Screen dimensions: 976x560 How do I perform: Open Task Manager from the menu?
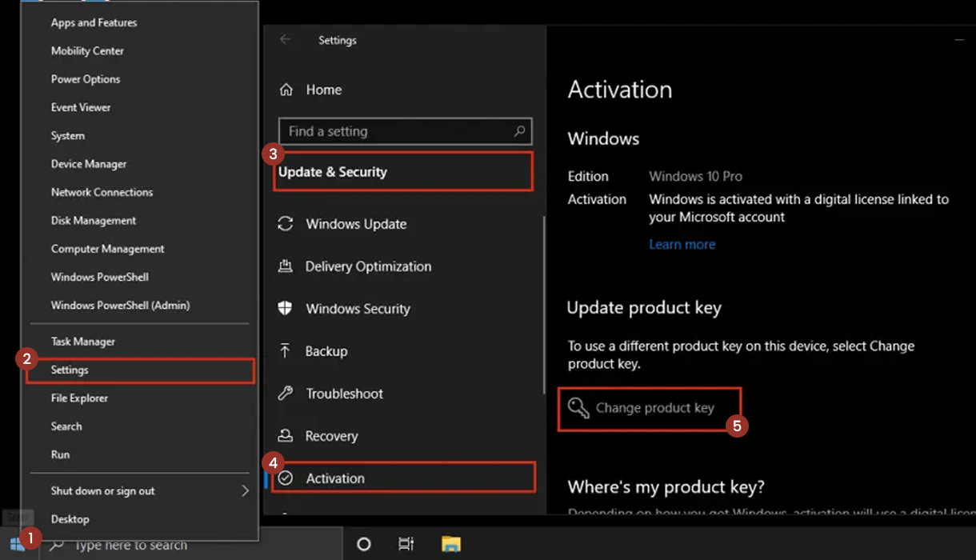(x=83, y=342)
